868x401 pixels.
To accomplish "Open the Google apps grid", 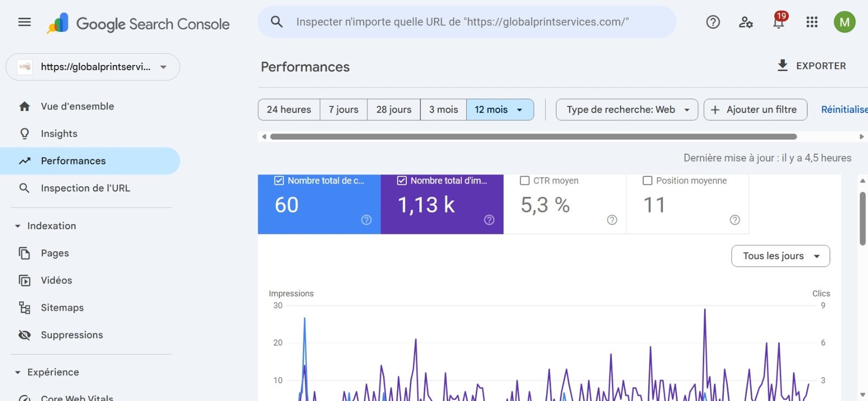I will 812,22.
